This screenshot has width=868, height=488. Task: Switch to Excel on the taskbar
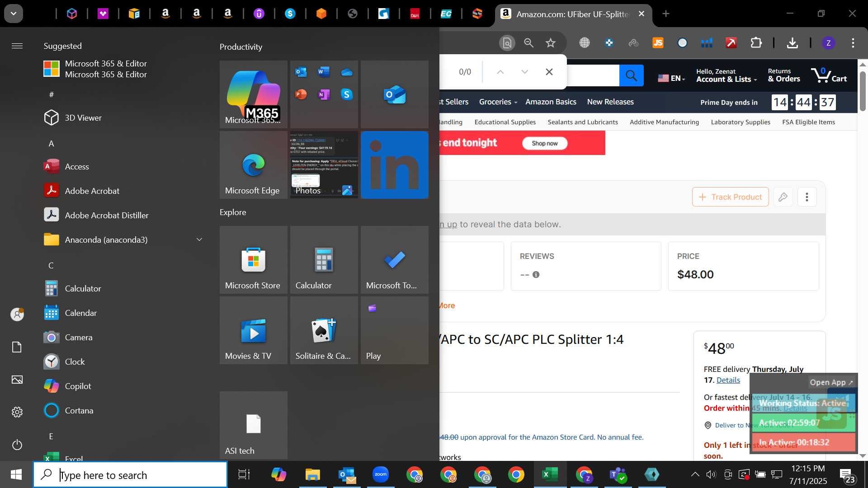(x=550, y=474)
